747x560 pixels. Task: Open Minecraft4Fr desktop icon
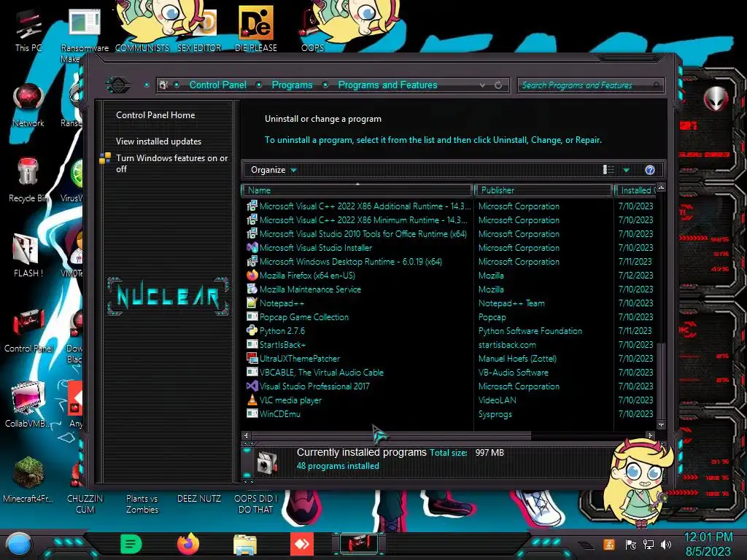(28, 480)
